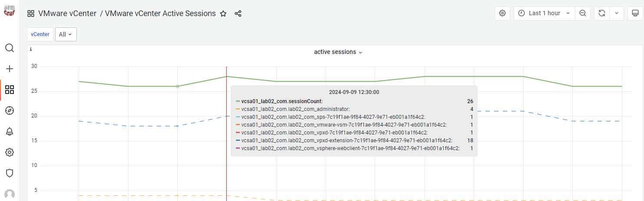The width and height of the screenshot is (644, 201).
Task: Click the dashboard grid icon beside title
Action: click(x=31, y=13)
